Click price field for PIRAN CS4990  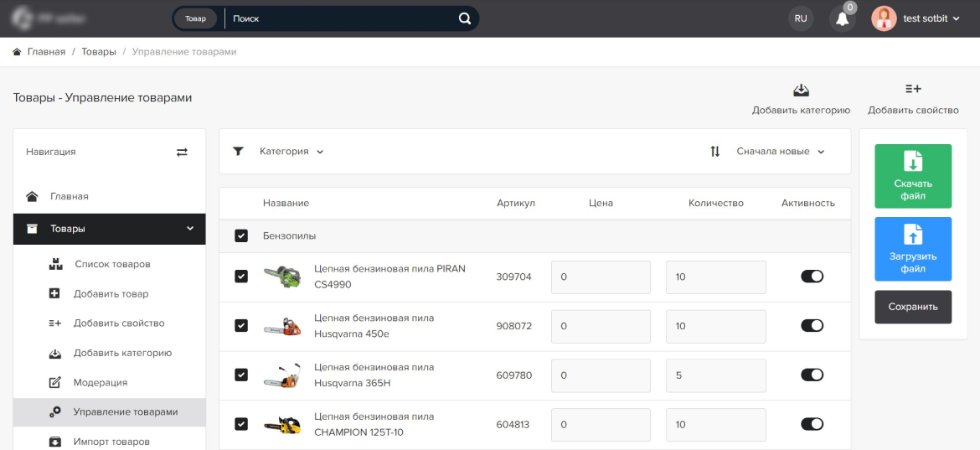click(601, 277)
